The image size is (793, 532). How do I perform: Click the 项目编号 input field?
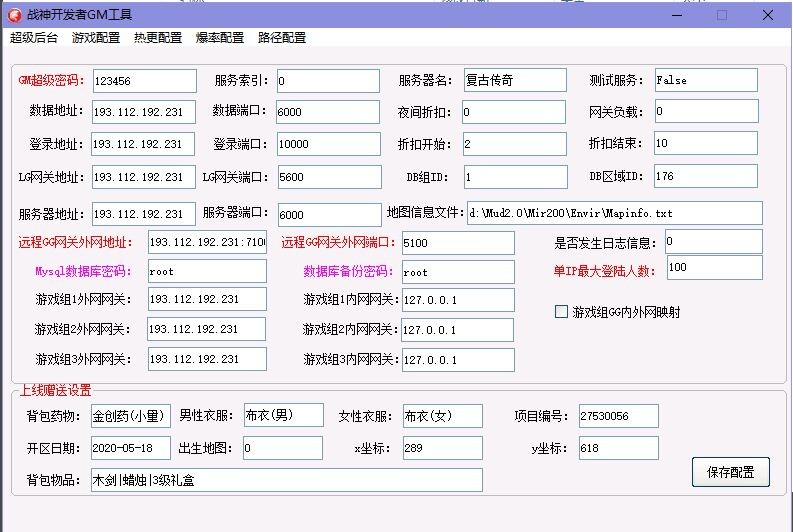pyautogui.click(x=618, y=416)
